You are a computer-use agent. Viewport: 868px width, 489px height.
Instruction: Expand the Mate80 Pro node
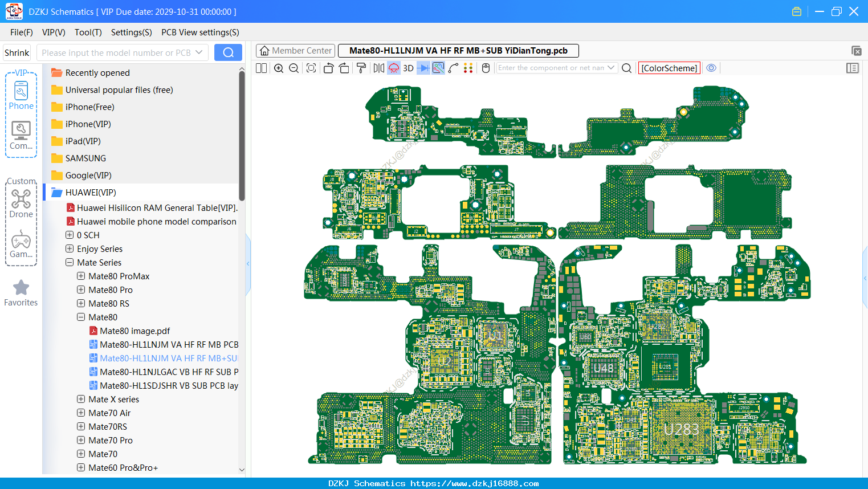tap(81, 290)
